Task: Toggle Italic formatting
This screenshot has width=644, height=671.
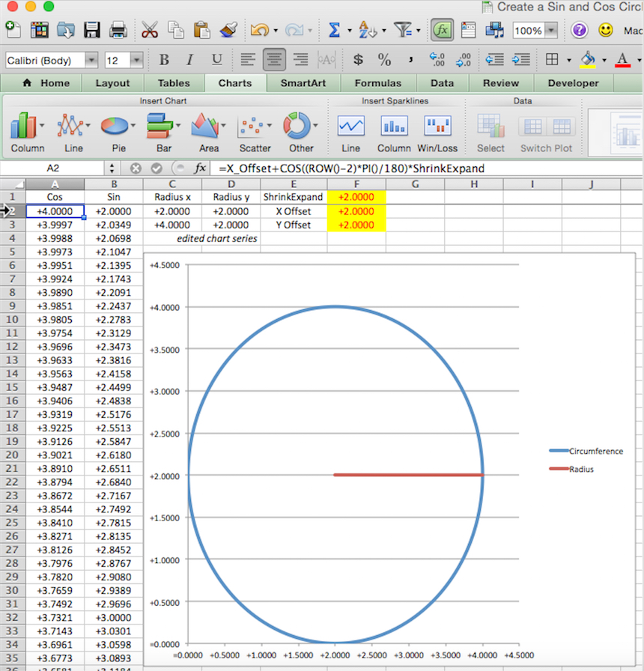Action: coord(190,60)
